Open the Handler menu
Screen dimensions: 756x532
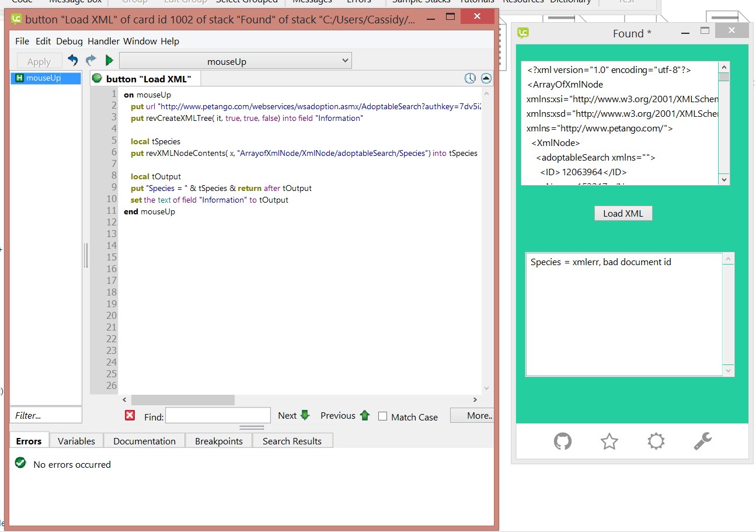coord(103,41)
